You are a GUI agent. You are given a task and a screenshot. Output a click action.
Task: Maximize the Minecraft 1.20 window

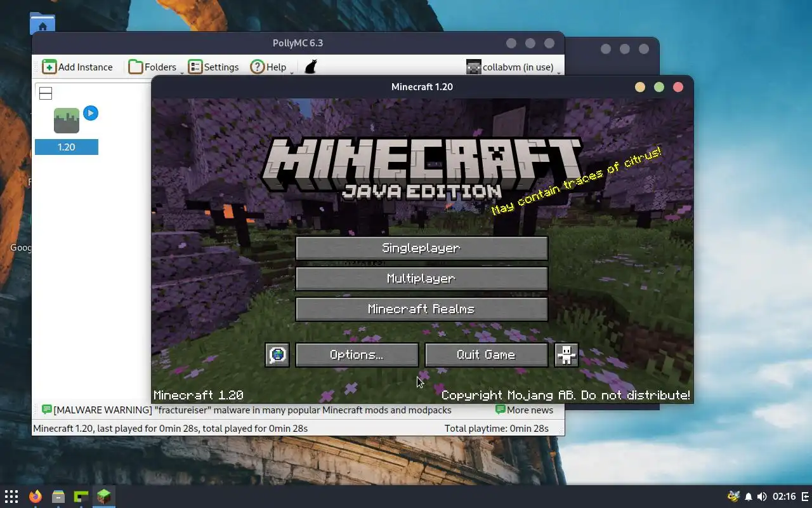pyautogui.click(x=659, y=87)
